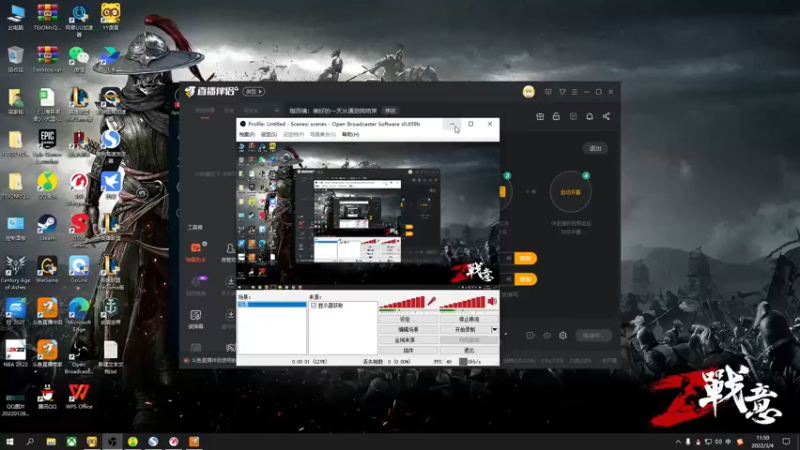Open the WPS Office desktop shortcut
Viewport: 800px width, 450px height.
click(79, 397)
